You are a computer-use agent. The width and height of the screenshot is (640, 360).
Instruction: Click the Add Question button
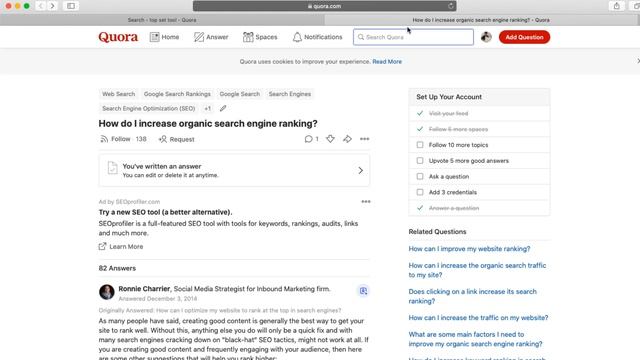(x=524, y=37)
